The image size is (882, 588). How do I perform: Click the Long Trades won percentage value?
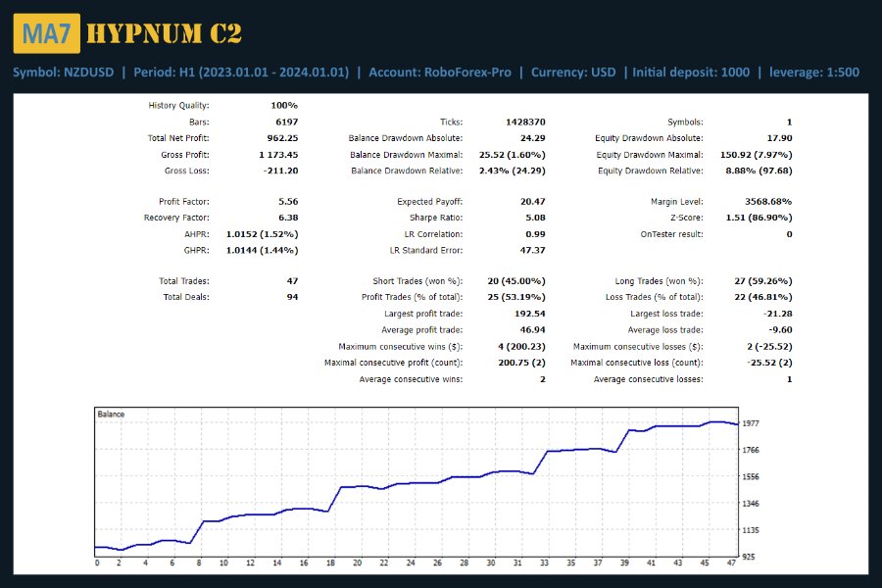tap(762, 281)
